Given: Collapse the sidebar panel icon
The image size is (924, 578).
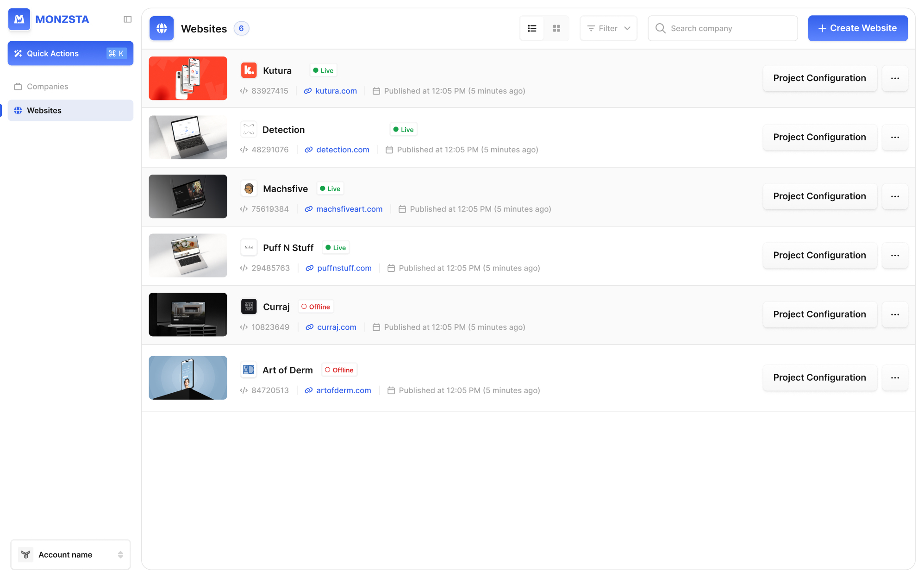Looking at the screenshot, I should [x=128, y=19].
